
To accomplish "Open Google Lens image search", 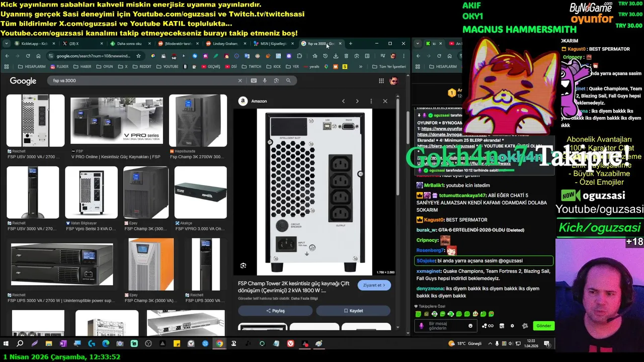I will [276, 80].
